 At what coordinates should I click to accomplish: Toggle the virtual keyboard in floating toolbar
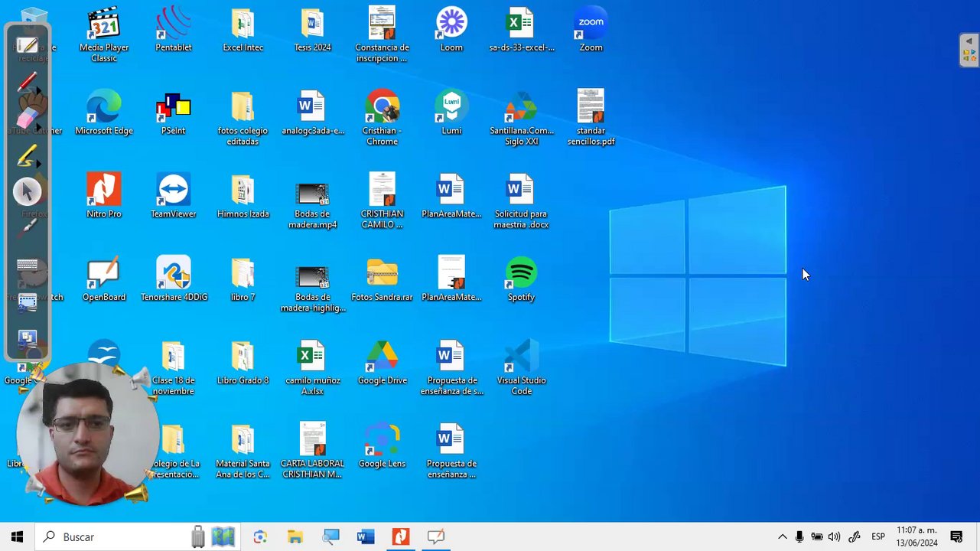point(27,265)
